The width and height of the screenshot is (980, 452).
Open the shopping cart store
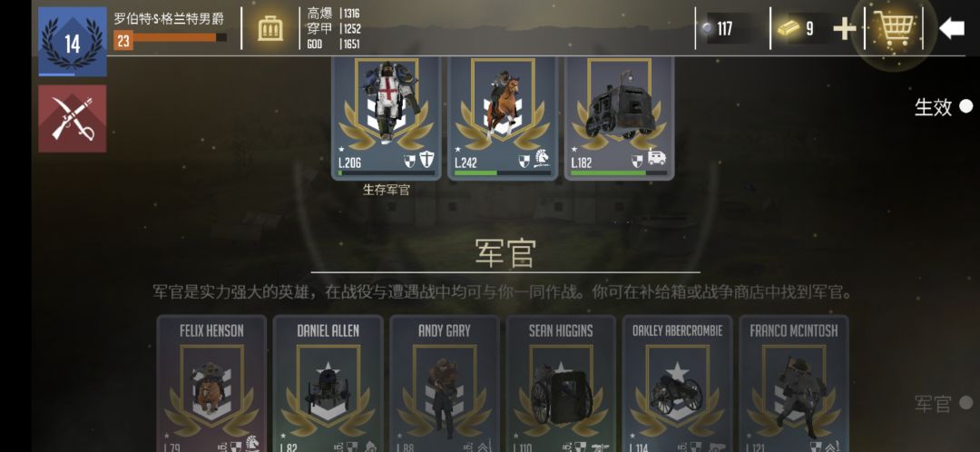[x=897, y=26]
